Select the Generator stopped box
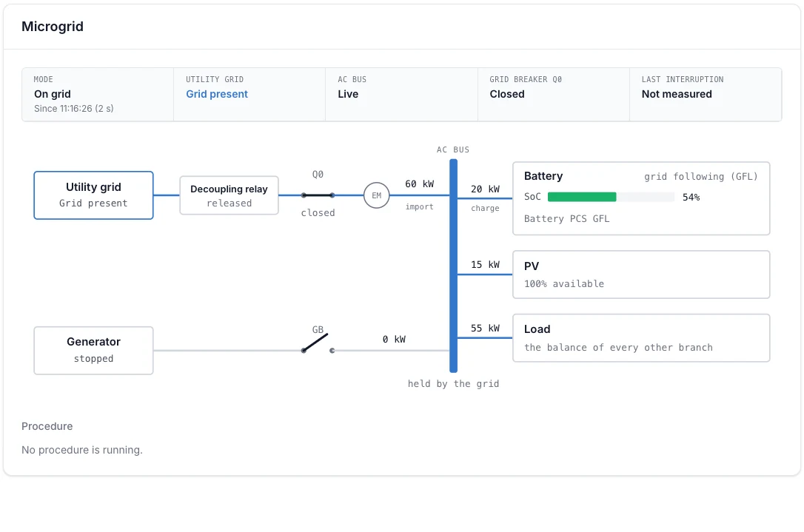The width and height of the screenshot is (804, 532). (93, 351)
